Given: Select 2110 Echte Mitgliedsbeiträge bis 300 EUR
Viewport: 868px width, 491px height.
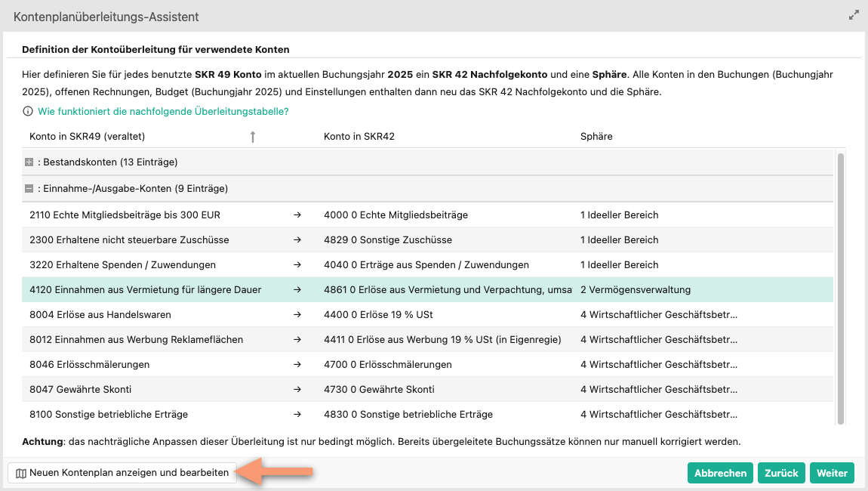Looking at the screenshot, I should point(125,215).
